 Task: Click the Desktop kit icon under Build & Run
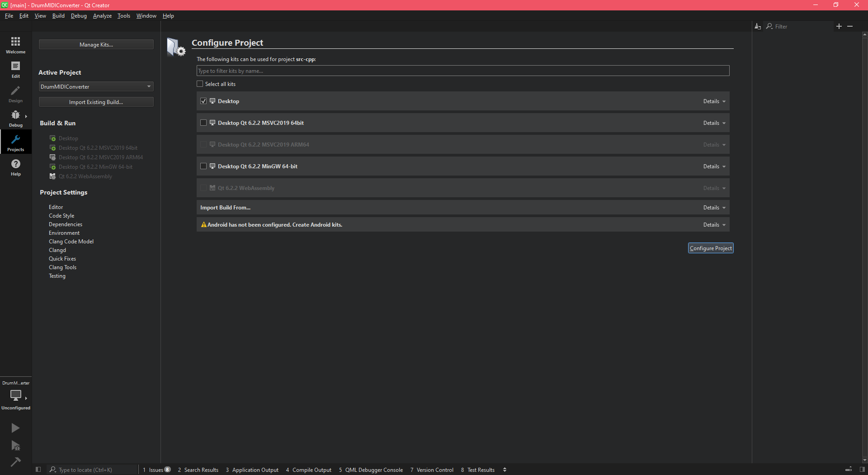(x=53, y=138)
